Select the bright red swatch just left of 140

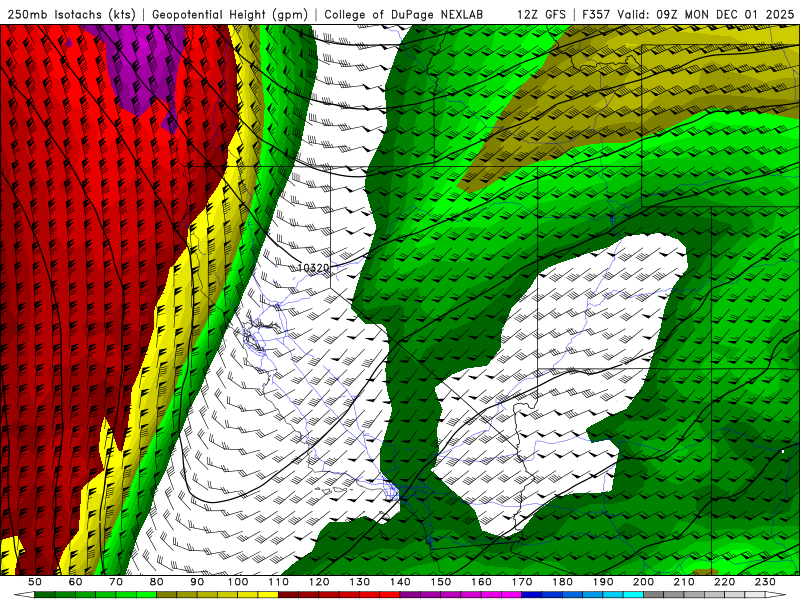[x=390, y=595]
